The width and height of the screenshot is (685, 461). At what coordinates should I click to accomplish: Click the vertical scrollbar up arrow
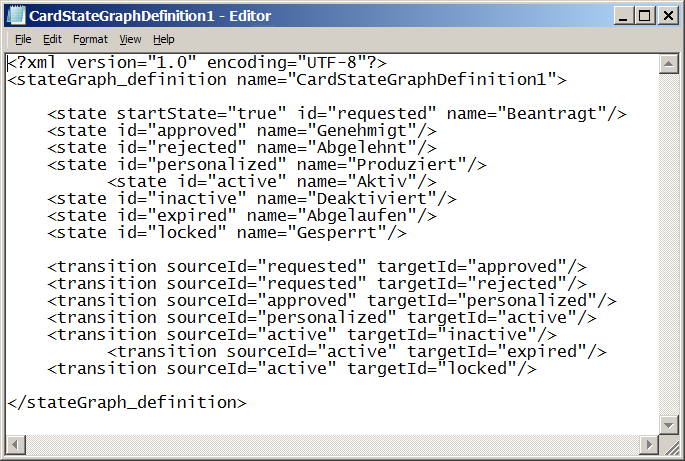click(x=667, y=63)
